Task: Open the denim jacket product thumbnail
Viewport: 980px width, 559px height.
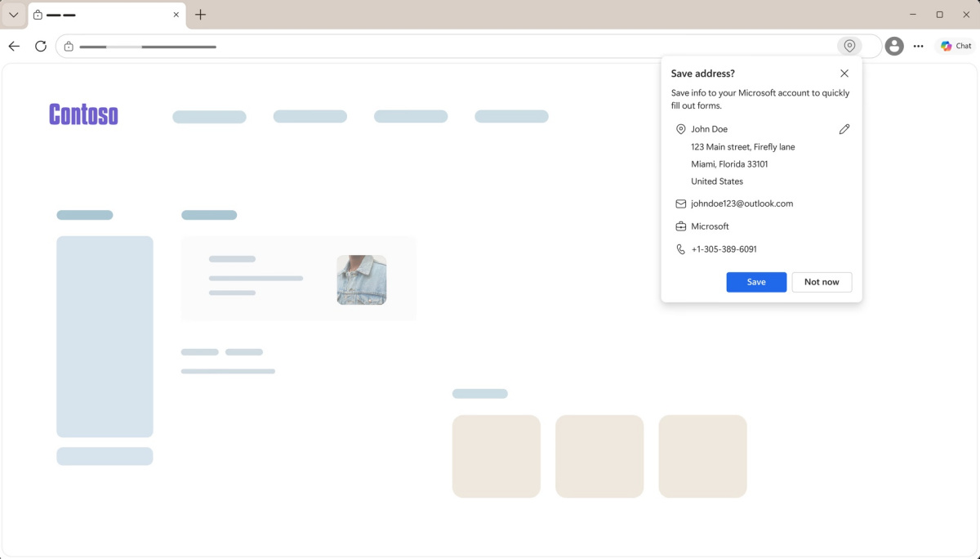Action: [361, 279]
